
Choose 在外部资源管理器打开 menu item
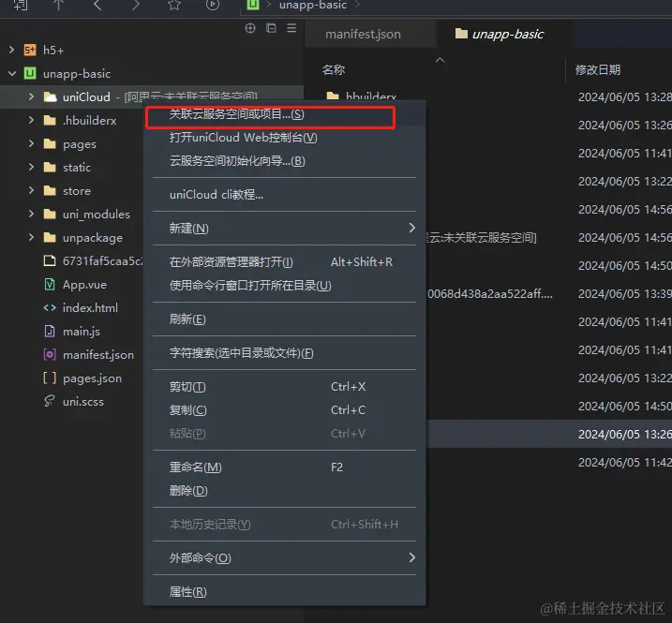coord(285,261)
